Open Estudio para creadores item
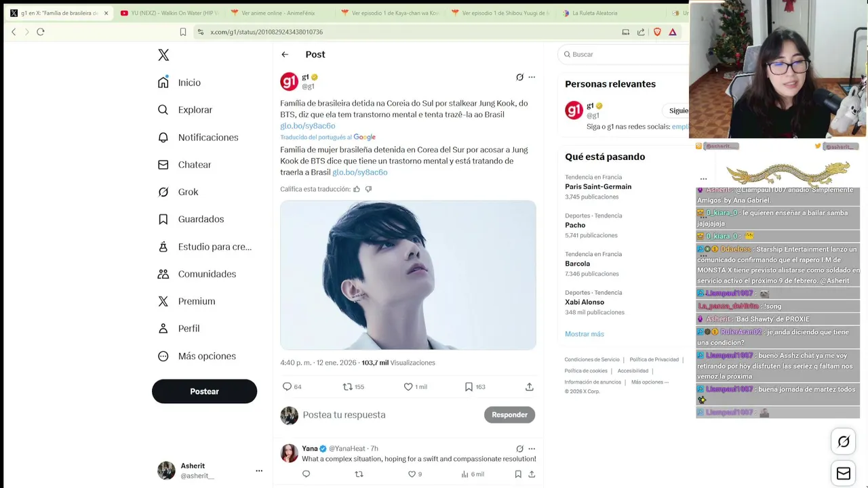Image resolution: width=868 pixels, height=488 pixels. click(204, 247)
